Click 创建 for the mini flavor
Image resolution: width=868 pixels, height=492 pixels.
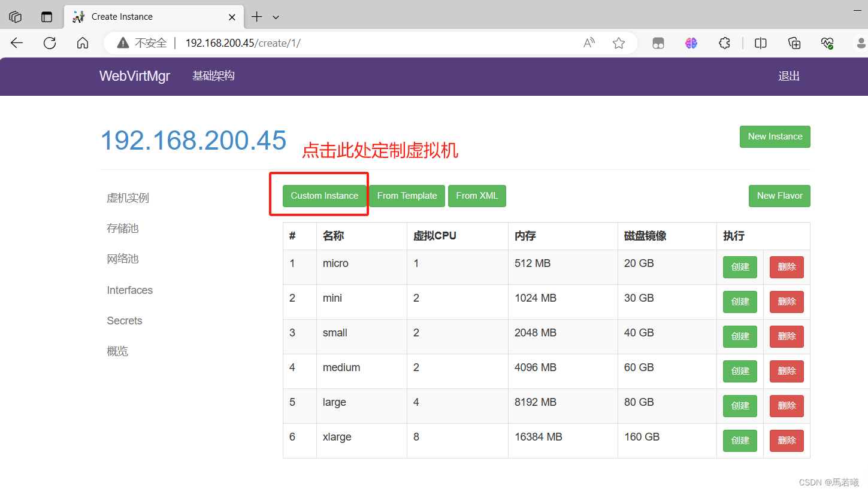[x=740, y=302]
